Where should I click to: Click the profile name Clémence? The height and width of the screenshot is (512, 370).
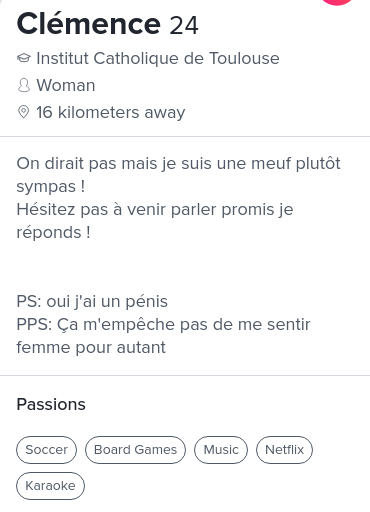pyautogui.click(x=89, y=24)
